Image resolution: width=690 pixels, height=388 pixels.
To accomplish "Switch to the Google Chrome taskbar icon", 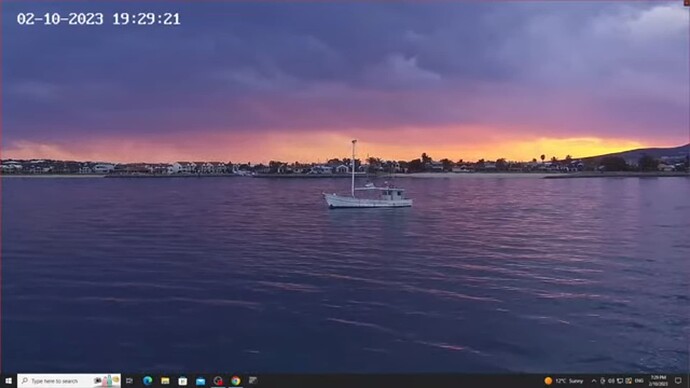I will pos(236,381).
